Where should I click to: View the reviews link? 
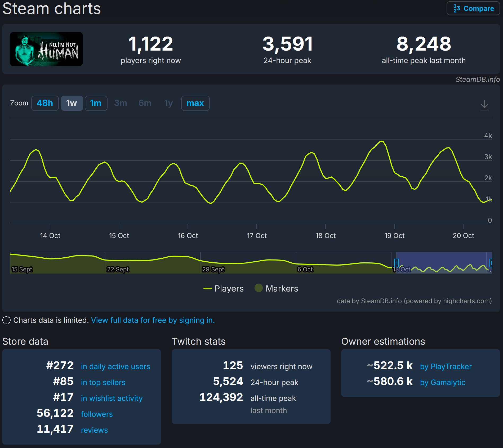94,430
